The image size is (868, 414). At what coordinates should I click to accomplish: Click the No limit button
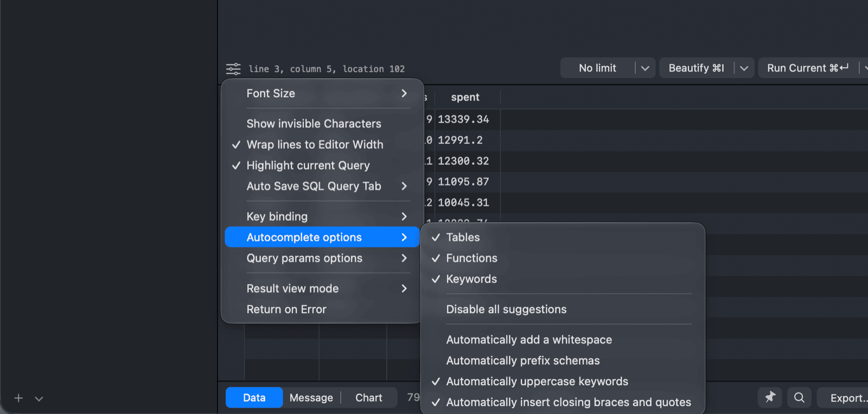[598, 68]
